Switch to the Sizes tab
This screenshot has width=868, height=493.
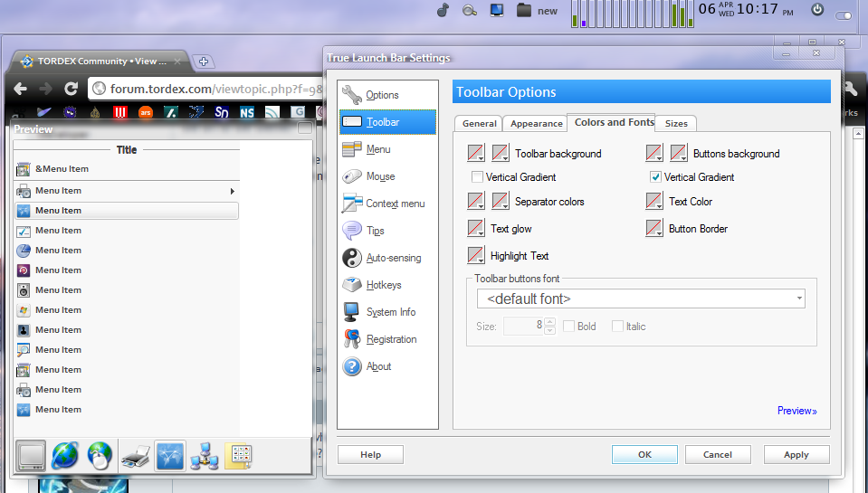676,123
